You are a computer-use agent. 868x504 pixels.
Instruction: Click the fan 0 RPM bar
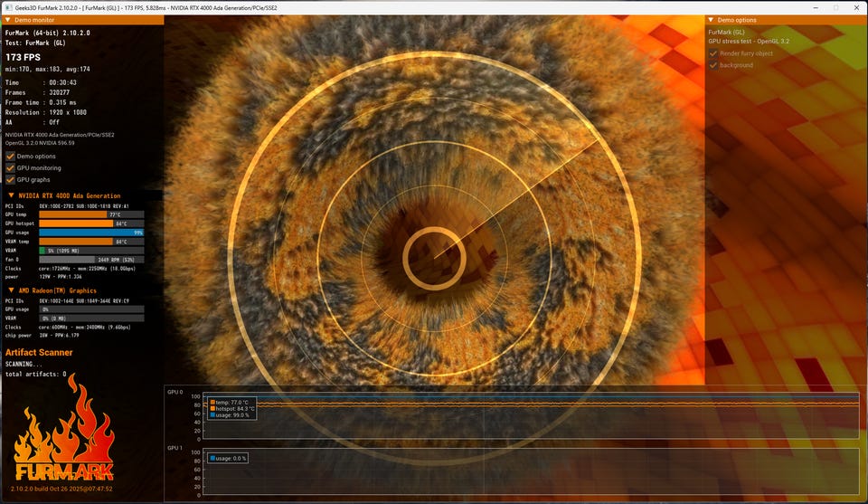pyautogui.click(x=91, y=259)
